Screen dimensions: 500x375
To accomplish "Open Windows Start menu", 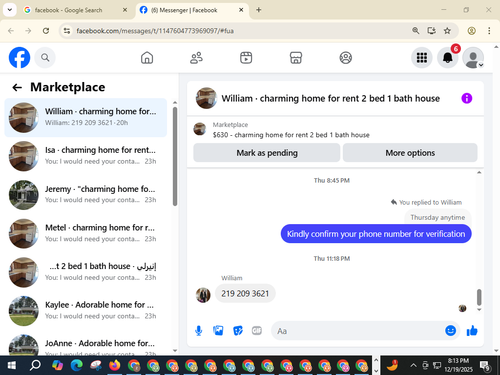I will pos(12,366).
